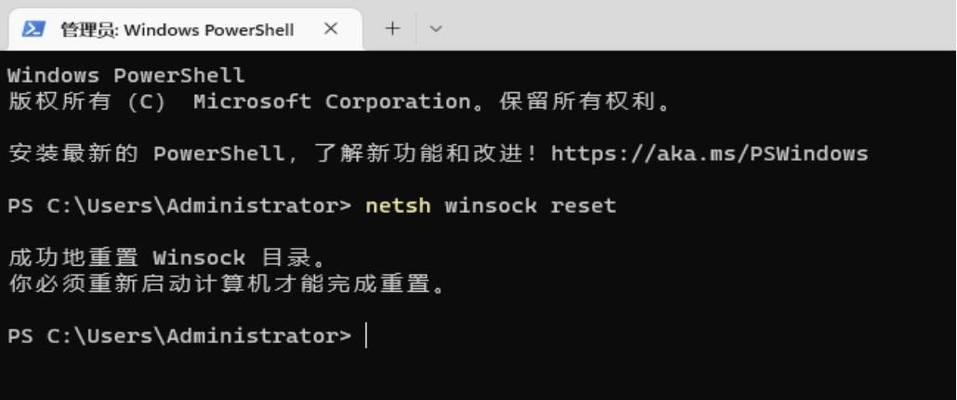The width and height of the screenshot is (957, 400).
Task: Place cursor at the blinking input caret
Action: (366, 336)
